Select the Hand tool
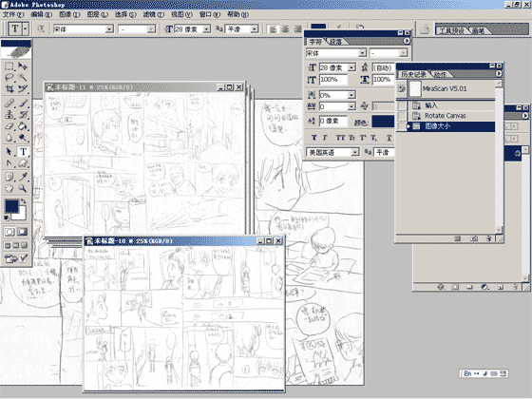Screen dimensions: 532x399 (9, 188)
